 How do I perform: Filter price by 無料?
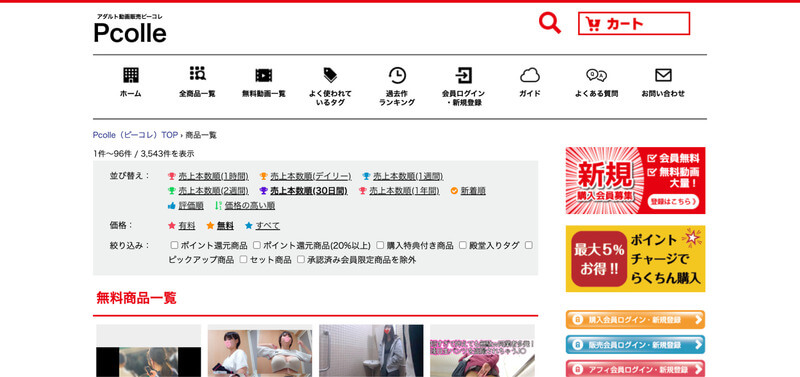225,225
